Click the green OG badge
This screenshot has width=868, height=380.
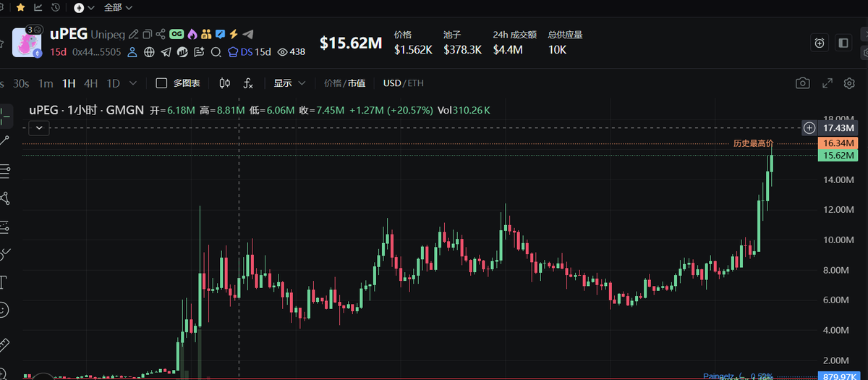176,34
